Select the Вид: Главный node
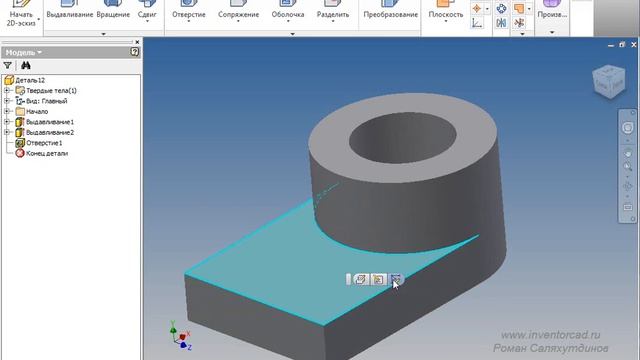Viewport: 640px width, 360px height. pyautogui.click(x=47, y=101)
